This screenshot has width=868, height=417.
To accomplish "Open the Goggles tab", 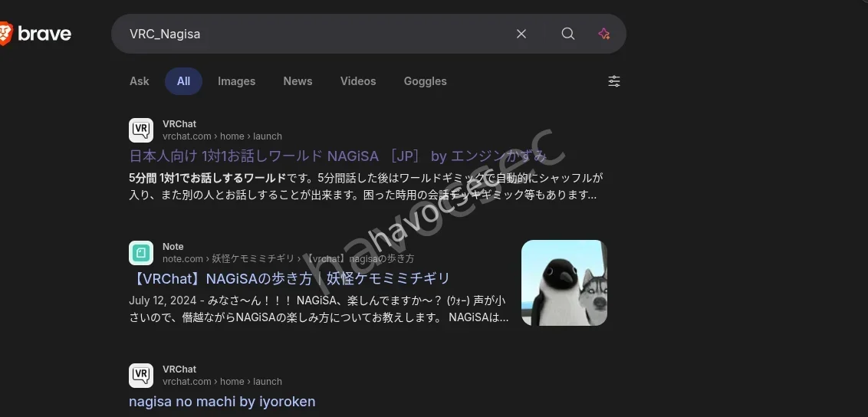I will coord(425,81).
